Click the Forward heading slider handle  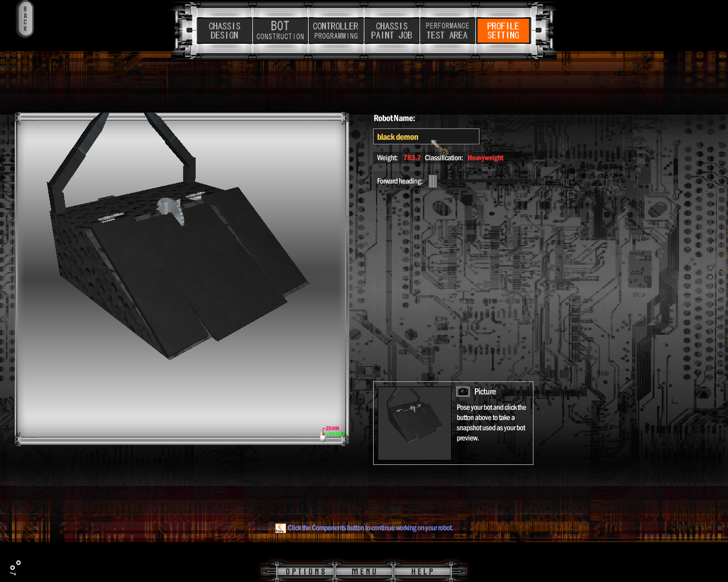click(x=433, y=181)
